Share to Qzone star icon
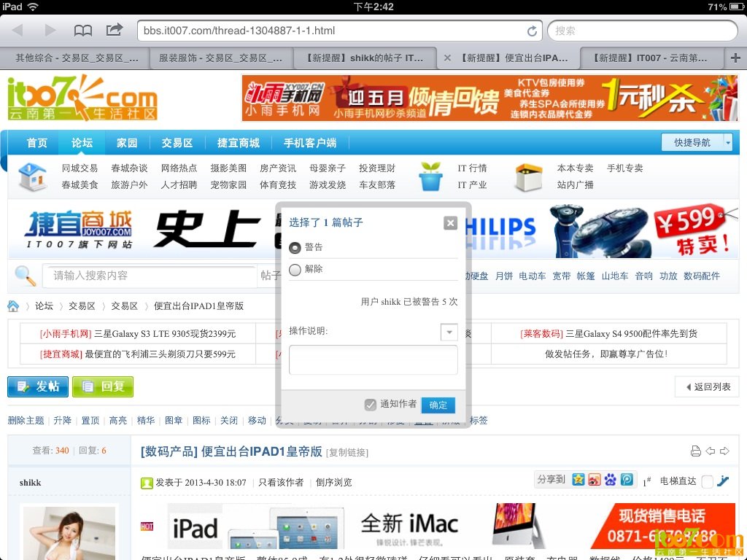This screenshot has height=560, width=747. pyautogui.click(x=578, y=480)
